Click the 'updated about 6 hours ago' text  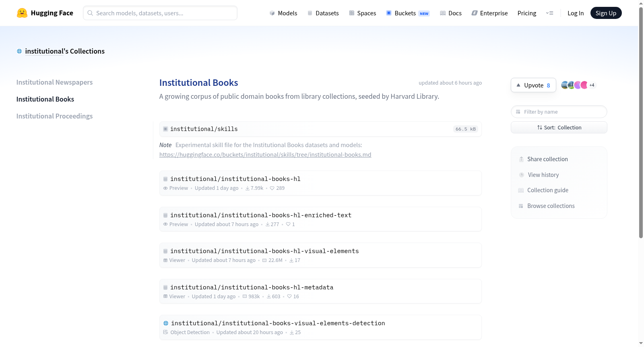tap(450, 83)
